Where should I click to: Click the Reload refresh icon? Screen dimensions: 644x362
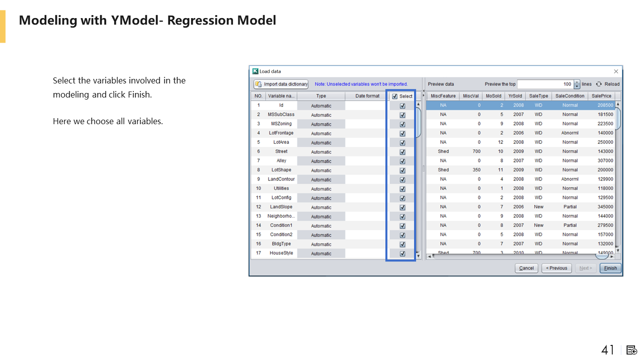599,84
